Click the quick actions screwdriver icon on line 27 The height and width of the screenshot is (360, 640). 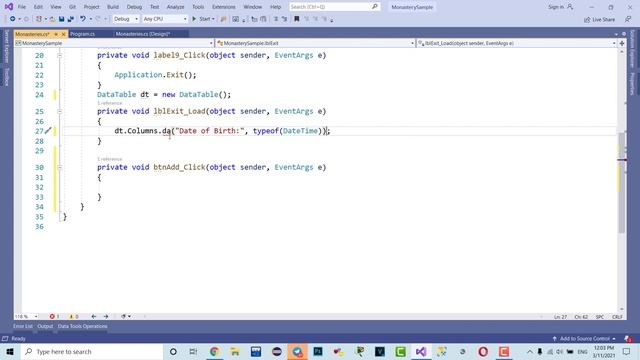pyautogui.click(x=48, y=131)
